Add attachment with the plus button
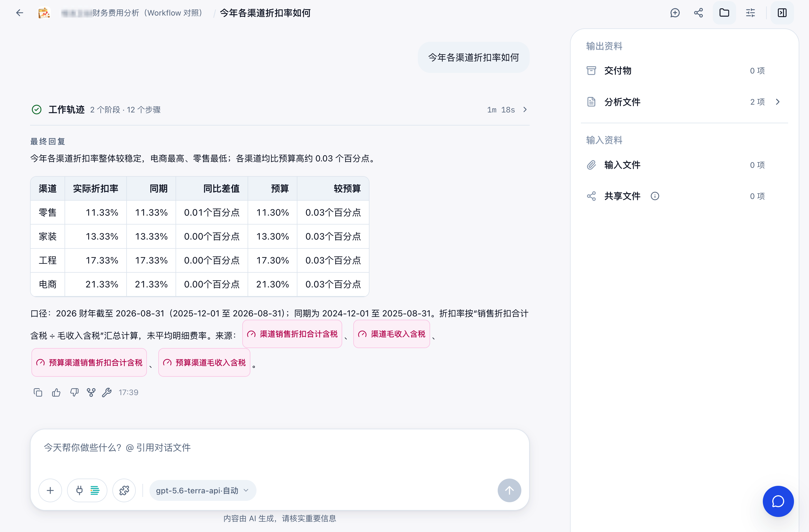 click(x=50, y=491)
